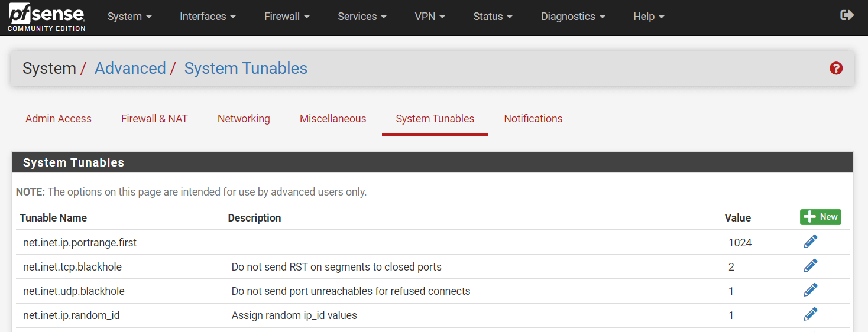Expand the Firewall menu
The image size is (868, 332).
tap(287, 17)
